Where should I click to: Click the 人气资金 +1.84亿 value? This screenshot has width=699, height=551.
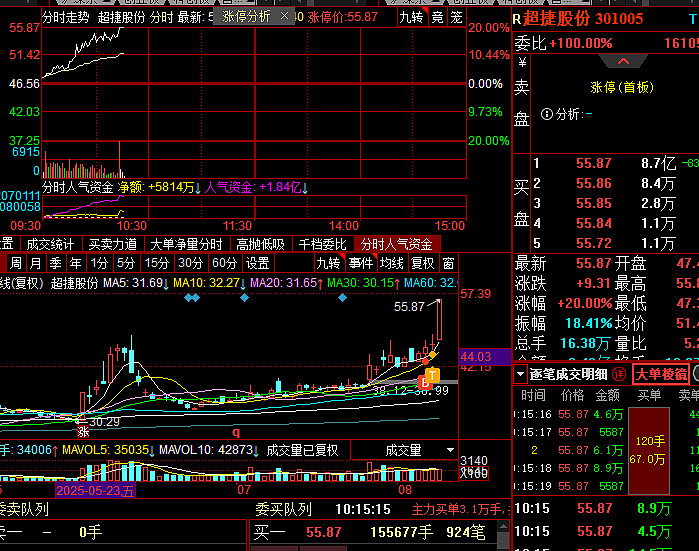click(x=256, y=187)
